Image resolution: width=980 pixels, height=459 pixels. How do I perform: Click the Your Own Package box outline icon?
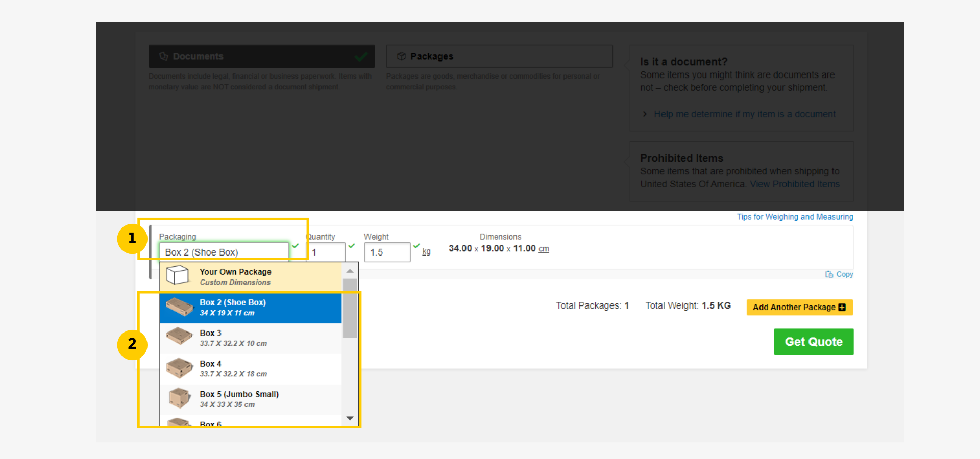[x=178, y=275]
